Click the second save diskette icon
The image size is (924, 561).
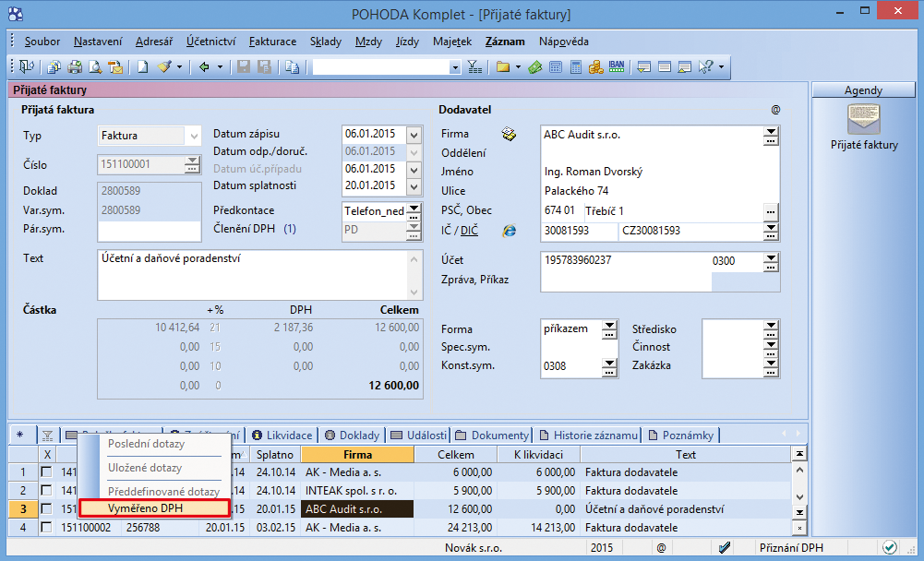265,66
